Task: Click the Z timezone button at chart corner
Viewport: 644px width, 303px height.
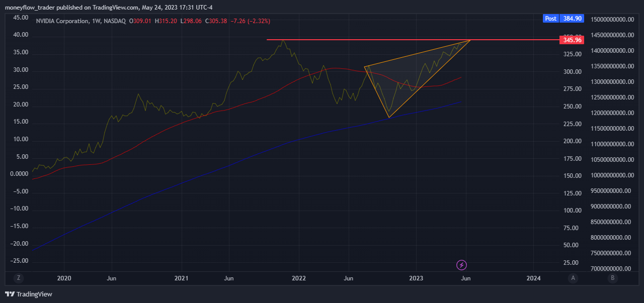Action: coord(18,278)
